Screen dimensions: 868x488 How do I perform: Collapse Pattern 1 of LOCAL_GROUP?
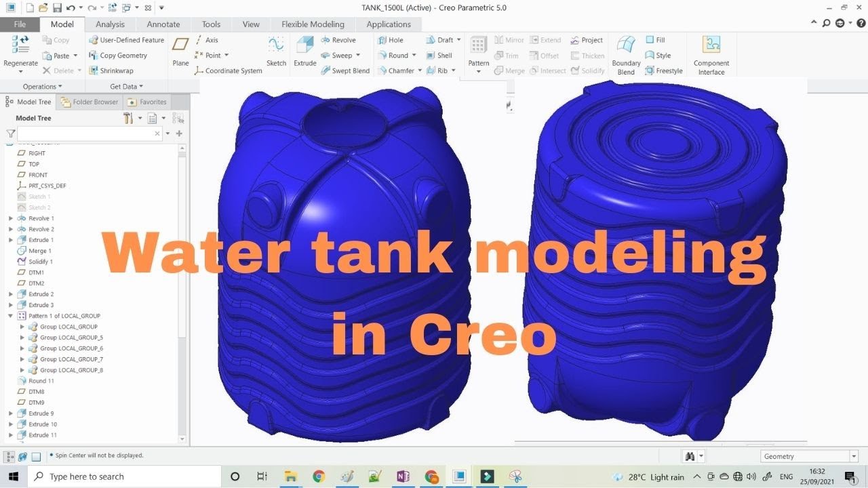click(11, 316)
